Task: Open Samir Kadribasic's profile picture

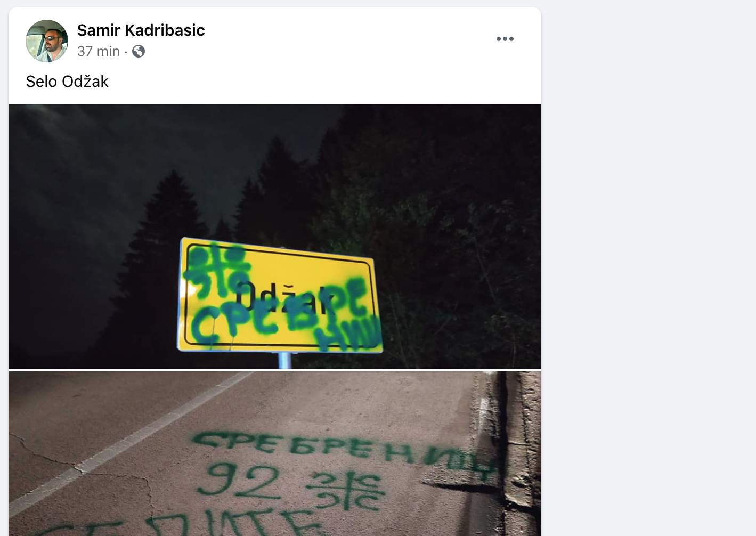Action: pos(47,41)
